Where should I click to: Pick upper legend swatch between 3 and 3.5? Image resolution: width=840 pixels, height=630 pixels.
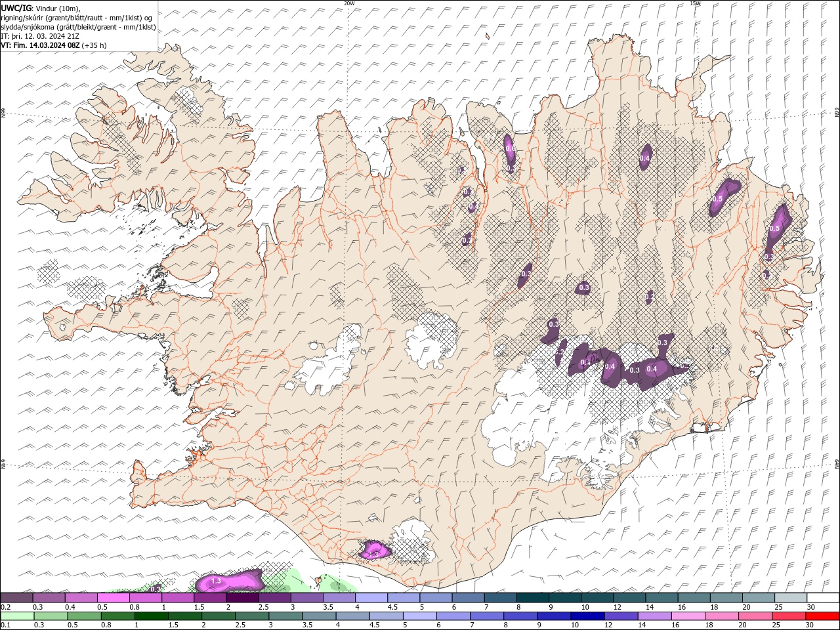(306, 598)
